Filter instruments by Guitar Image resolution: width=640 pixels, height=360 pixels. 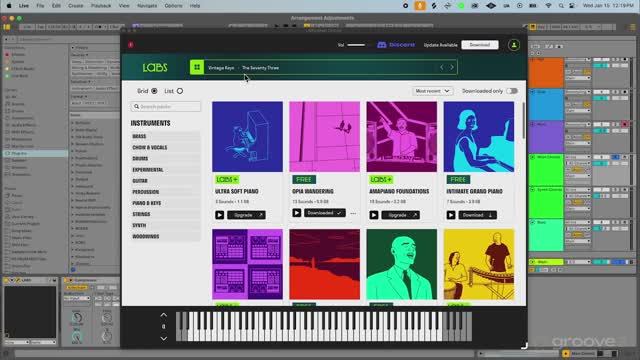click(x=165, y=181)
